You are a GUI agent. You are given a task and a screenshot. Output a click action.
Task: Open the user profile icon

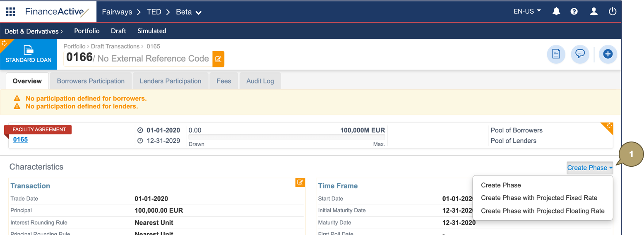594,12
